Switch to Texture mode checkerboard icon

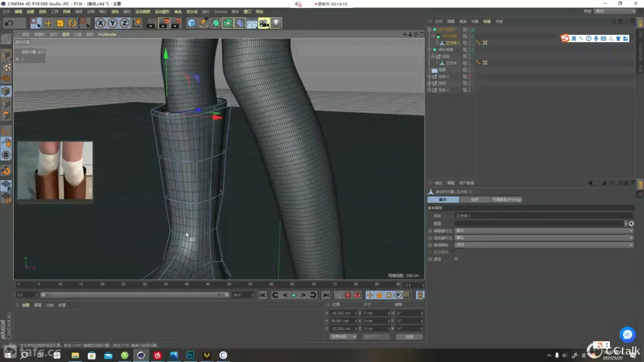coord(6,67)
